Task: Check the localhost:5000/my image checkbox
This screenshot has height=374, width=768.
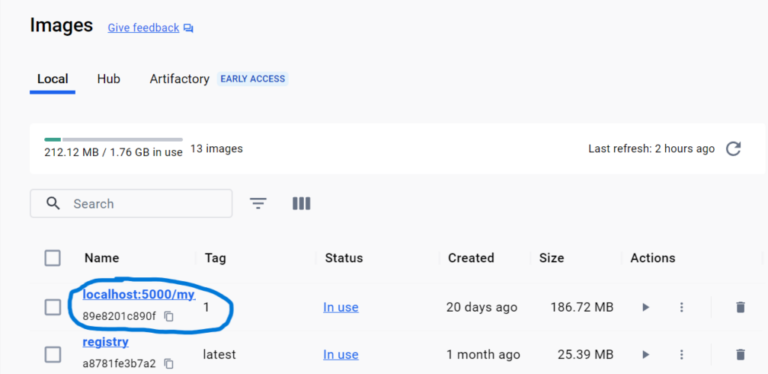Action: point(52,307)
